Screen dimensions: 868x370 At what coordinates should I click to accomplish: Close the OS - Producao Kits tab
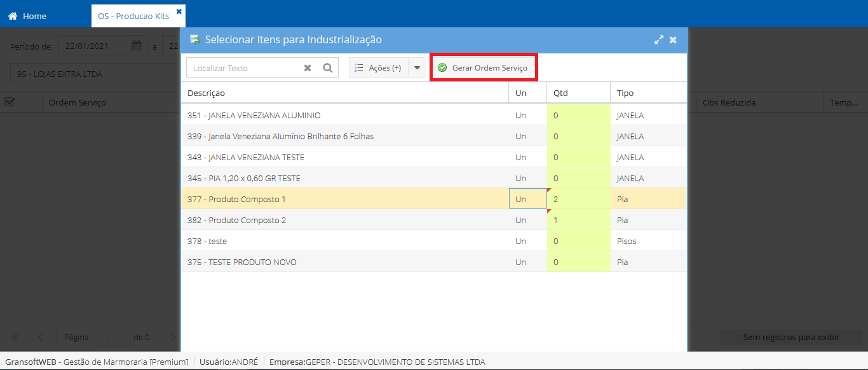(x=179, y=11)
